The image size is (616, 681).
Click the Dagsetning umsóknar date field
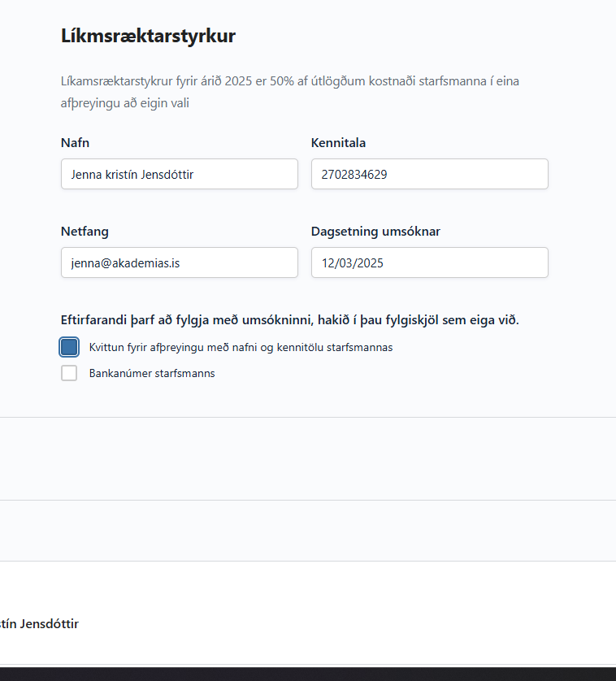coord(429,262)
